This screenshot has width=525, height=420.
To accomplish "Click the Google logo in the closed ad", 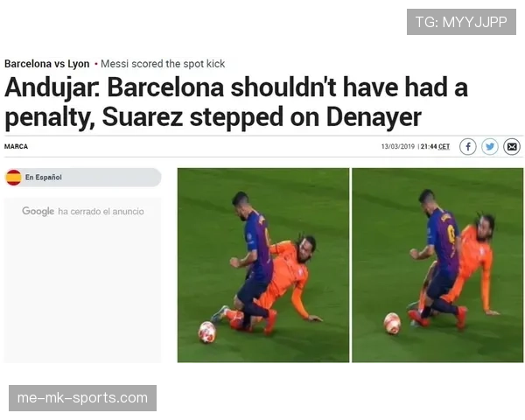I will point(38,211).
